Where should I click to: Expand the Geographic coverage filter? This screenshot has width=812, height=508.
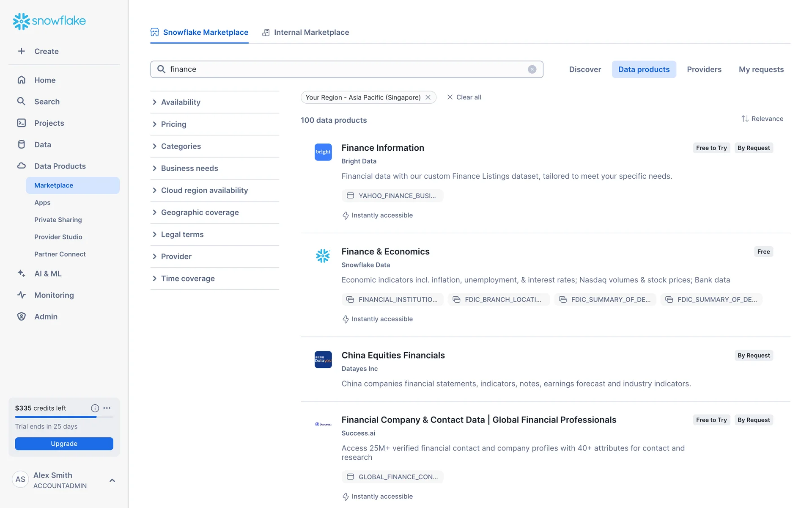click(x=200, y=213)
